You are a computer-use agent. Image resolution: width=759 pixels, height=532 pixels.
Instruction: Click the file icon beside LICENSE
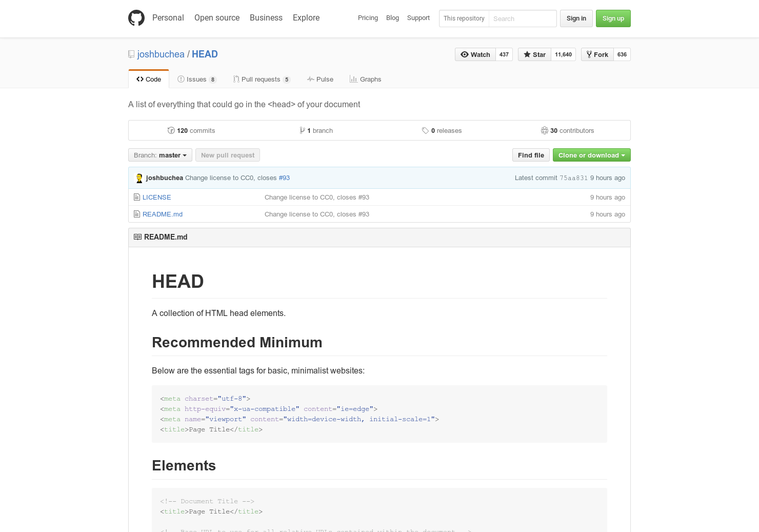coord(137,197)
